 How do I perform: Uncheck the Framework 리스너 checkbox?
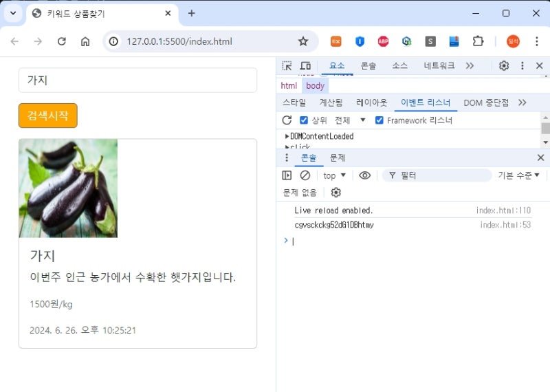pyautogui.click(x=379, y=120)
